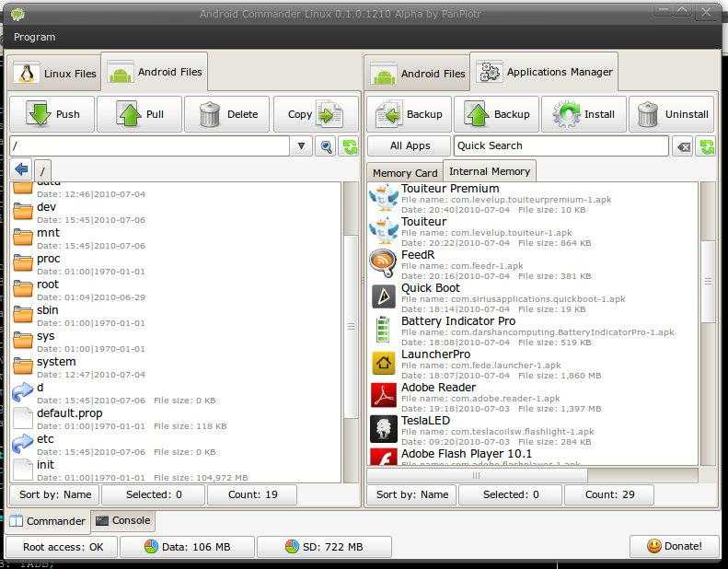Select the Touiteur Premium app icon

[384, 196]
